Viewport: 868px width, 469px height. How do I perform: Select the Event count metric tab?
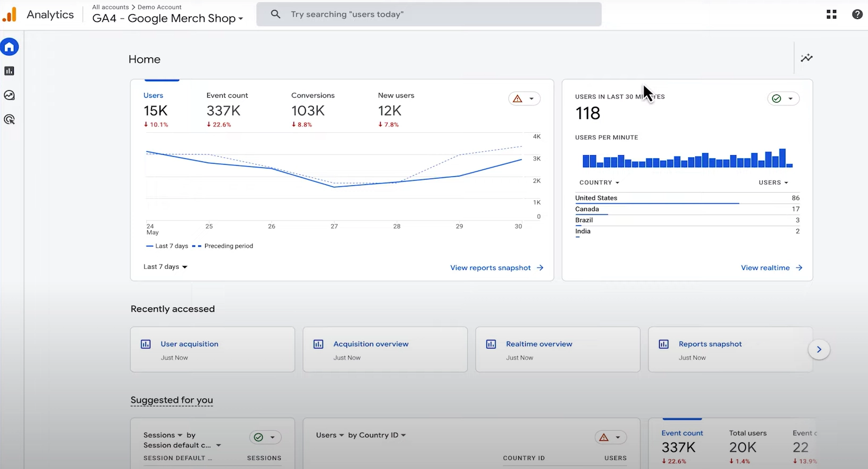click(227, 109)
